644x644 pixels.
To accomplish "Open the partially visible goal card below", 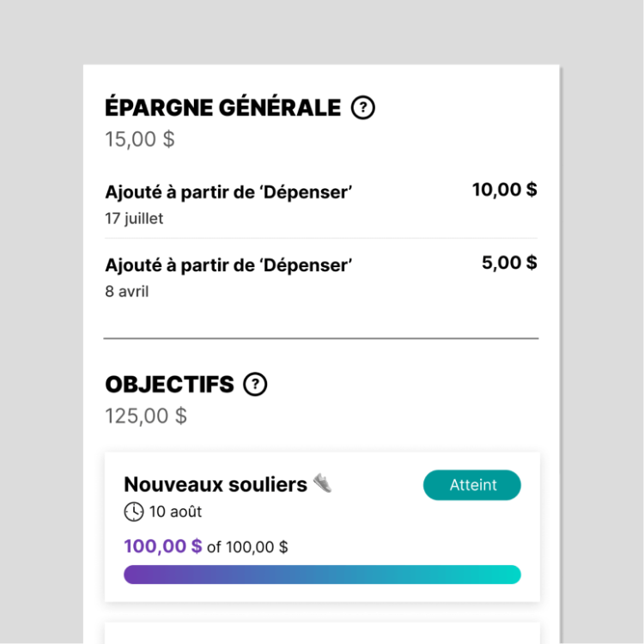I will click(x=322, y=633).
